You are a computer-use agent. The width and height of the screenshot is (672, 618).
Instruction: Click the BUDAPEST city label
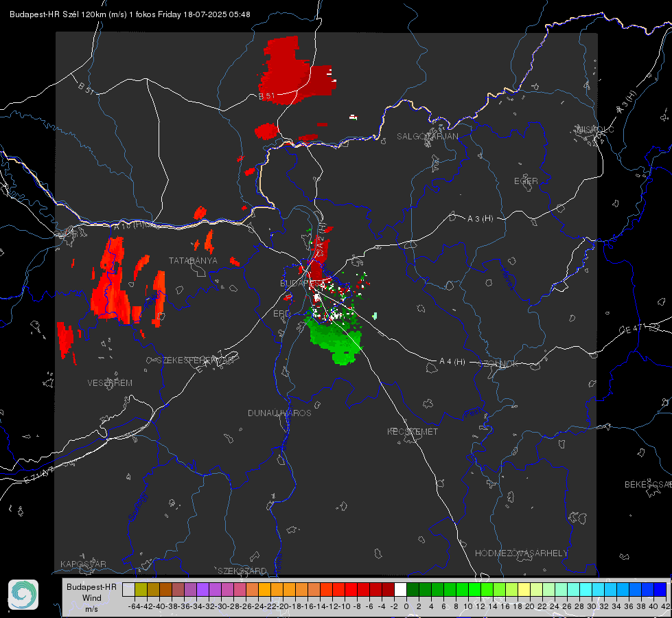point(302,283)
